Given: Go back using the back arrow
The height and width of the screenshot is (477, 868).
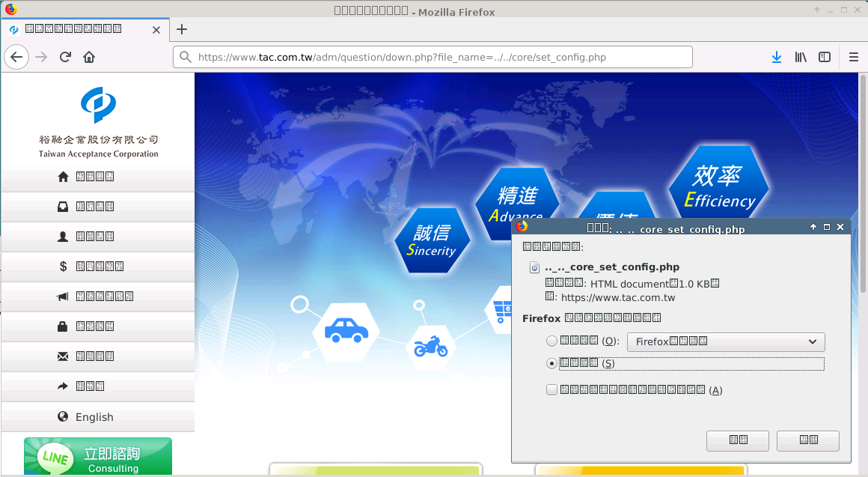Looking at the screenshot, I should (16, 56).
